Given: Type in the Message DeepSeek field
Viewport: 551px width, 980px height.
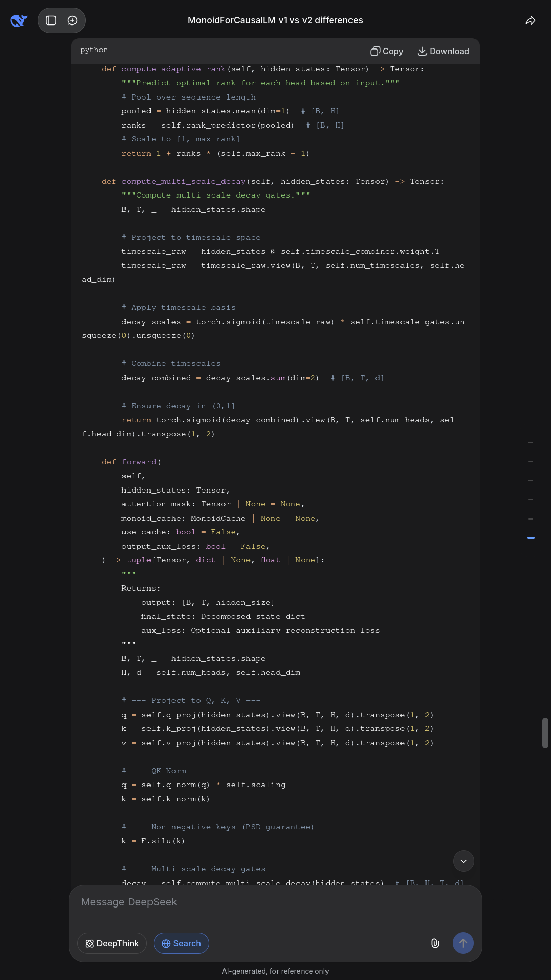Looking at the screenshot, I should click(x=275, y=902).
